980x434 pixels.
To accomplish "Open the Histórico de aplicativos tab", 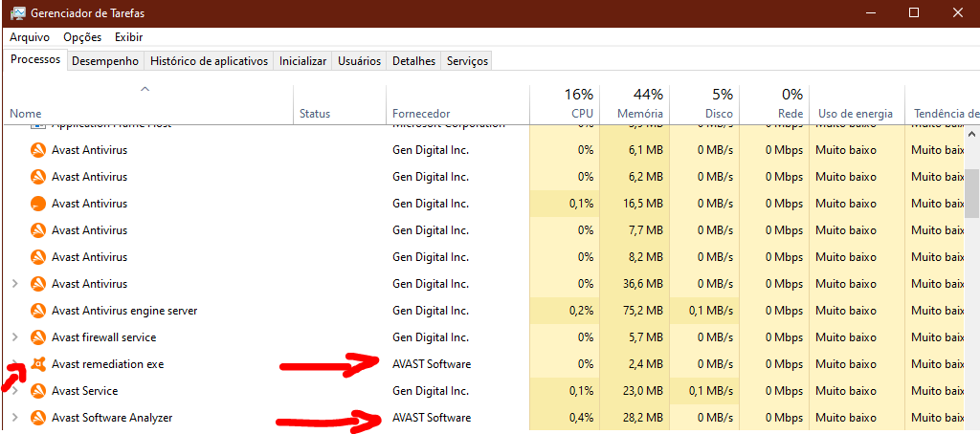I will tap(210, 61).
